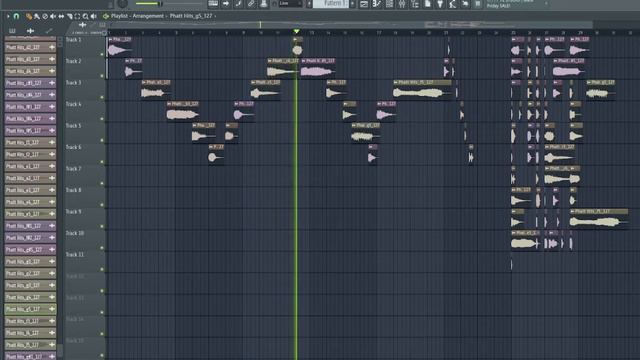Click the link chain icon in top toolbar
The width and height of the screenshot is (640, 360).
tap(251, 4)
